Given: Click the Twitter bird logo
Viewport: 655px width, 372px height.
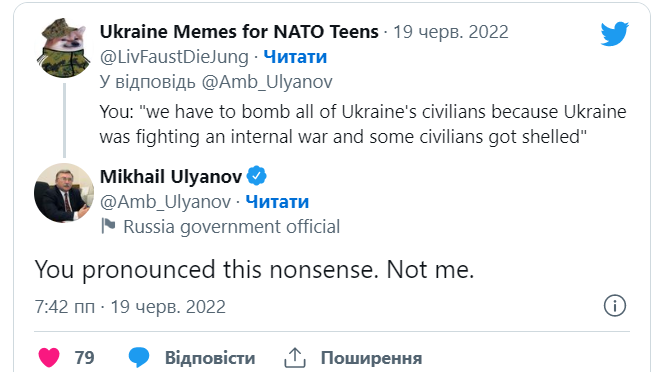Looking at the screenshot, I should point(614,33).
